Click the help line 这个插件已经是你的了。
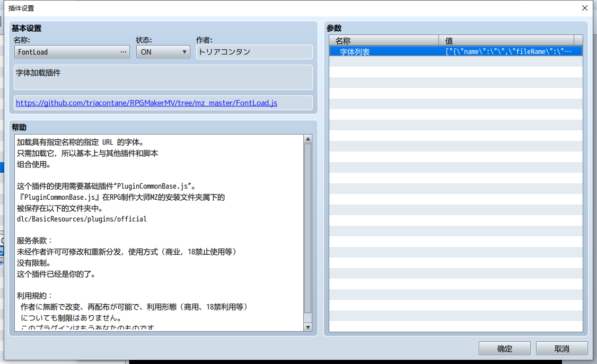The image size is (597, 364). [x=56, y=274]
